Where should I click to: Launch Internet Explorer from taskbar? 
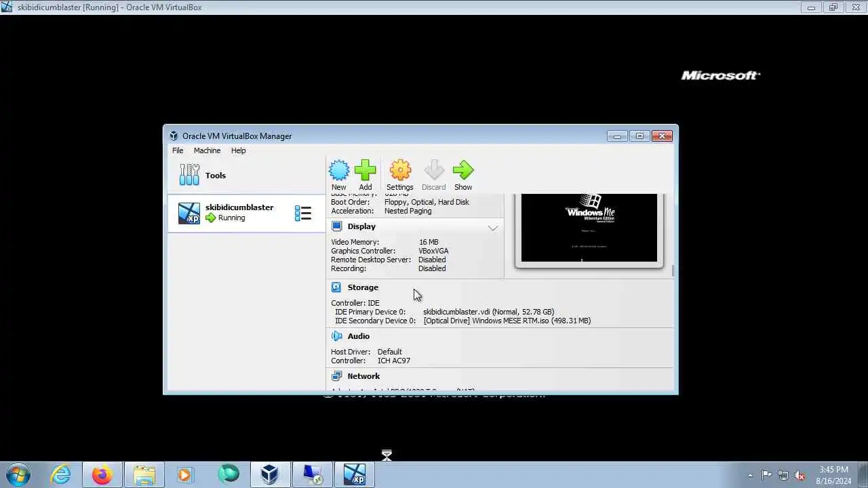[x=61, y=474]
